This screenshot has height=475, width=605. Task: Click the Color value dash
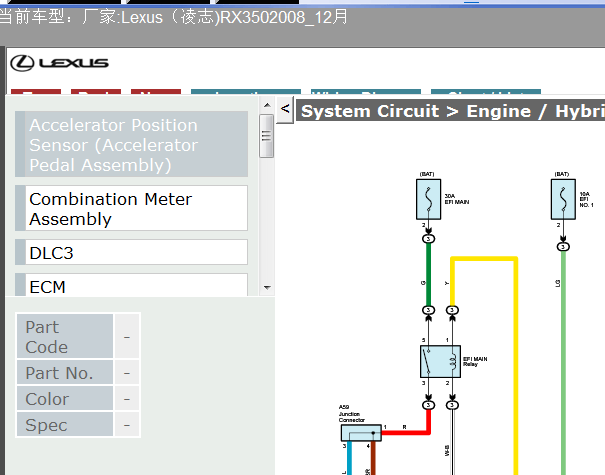(x=127, y=398)
